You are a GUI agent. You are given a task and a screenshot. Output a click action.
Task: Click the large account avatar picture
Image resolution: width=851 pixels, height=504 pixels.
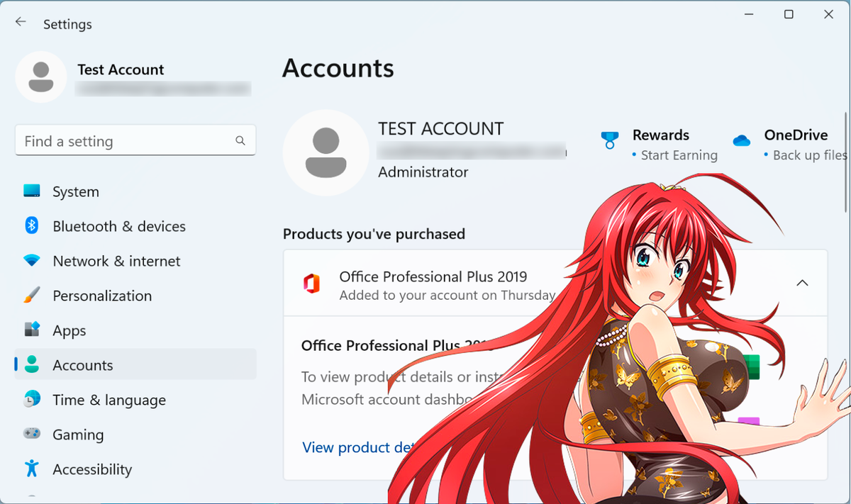[x=326, y=152]
